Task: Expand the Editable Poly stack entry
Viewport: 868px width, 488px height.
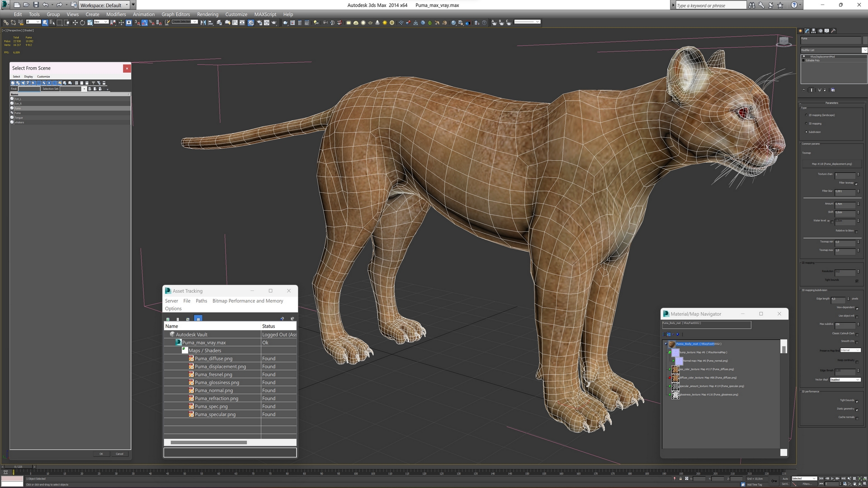Action: click(803, 60)
